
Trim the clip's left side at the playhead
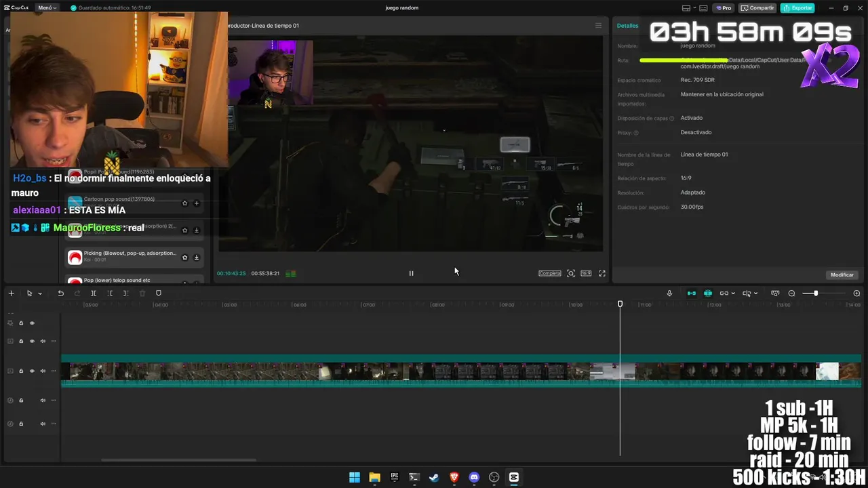click(110, 293)
